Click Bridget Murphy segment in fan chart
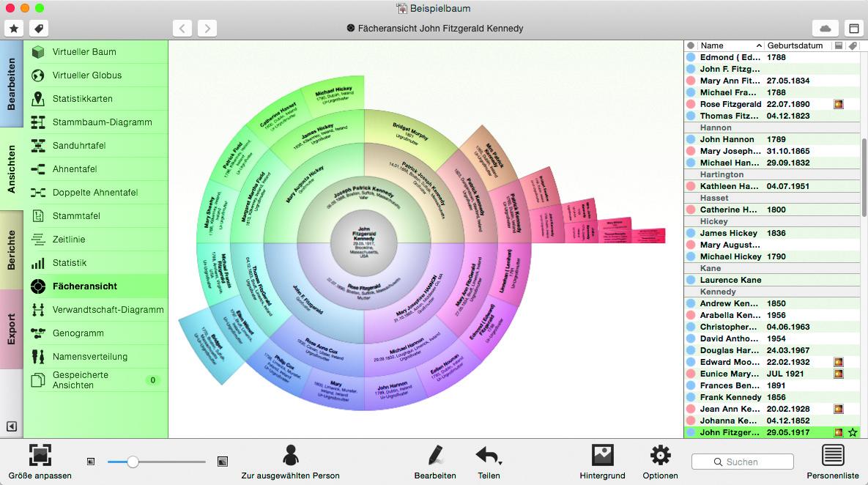The height and width of the screenshot is (485, 868). click(410, 132)
